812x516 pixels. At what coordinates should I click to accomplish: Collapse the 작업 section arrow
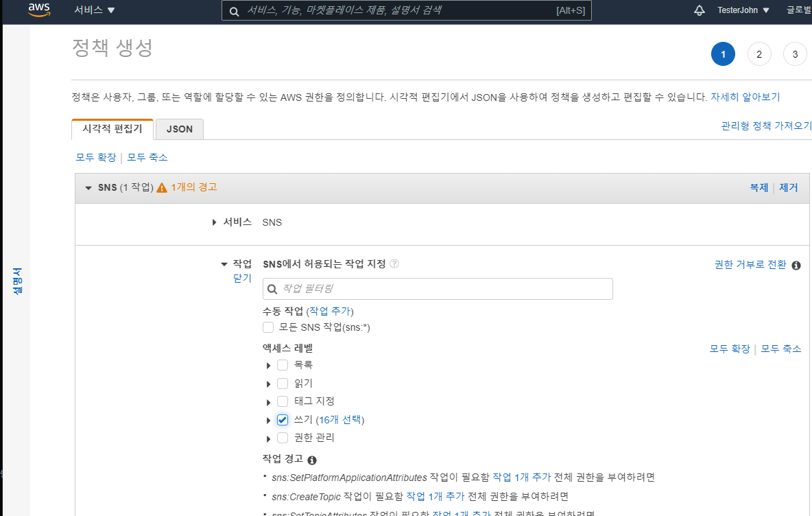(x=224, y=264)
